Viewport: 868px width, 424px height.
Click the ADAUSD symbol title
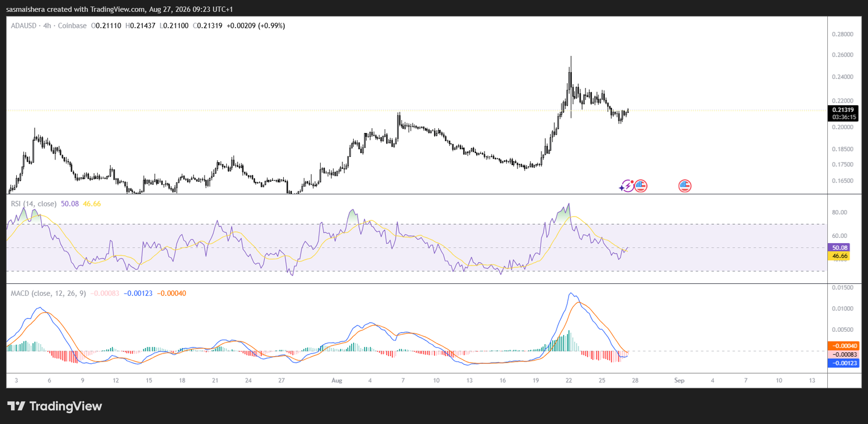pos(24,26)
